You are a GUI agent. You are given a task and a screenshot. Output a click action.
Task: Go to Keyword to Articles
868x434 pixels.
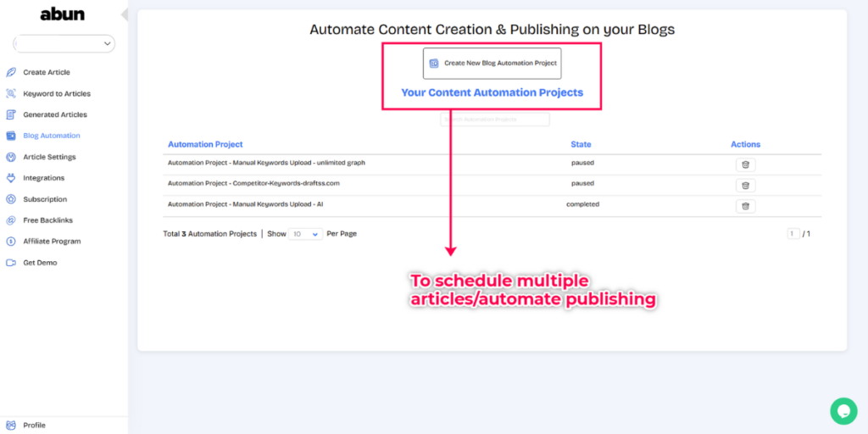pos(57,93)
